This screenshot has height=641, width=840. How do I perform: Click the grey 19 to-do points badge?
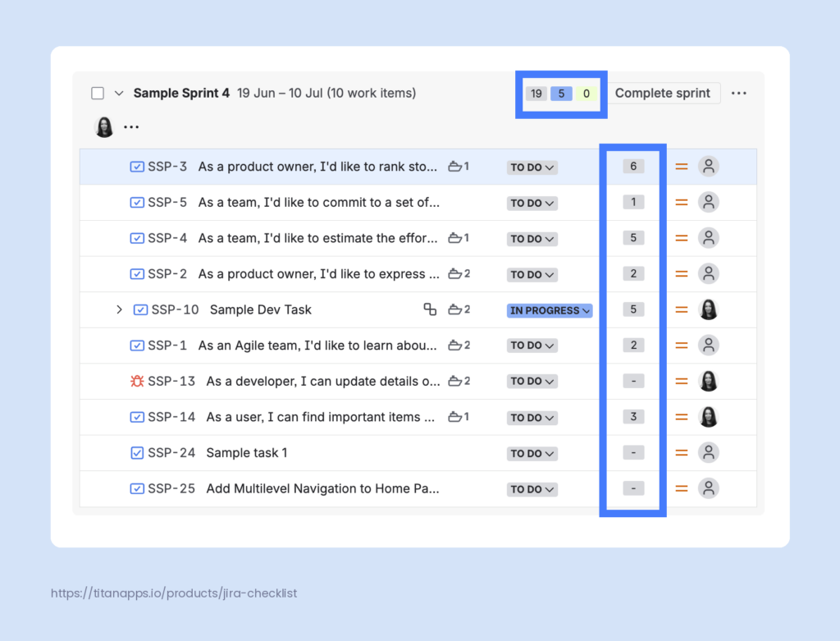(x=536, y=94)
